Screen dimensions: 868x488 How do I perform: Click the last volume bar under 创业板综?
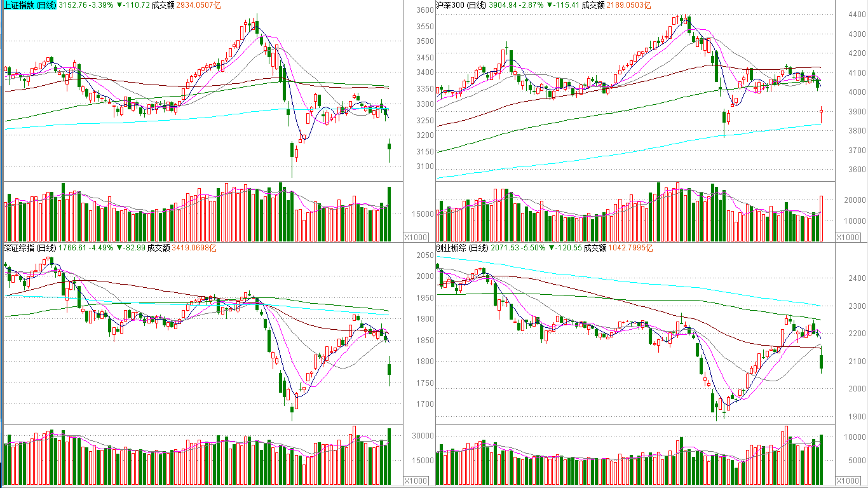pyautogui.click(x=821, y=459)
